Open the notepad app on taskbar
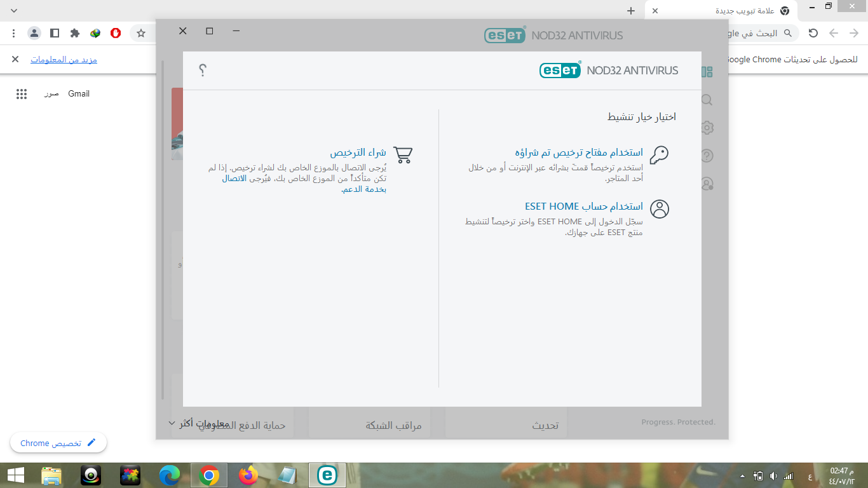This screenshot has width=868, height=488. point(288,475)
